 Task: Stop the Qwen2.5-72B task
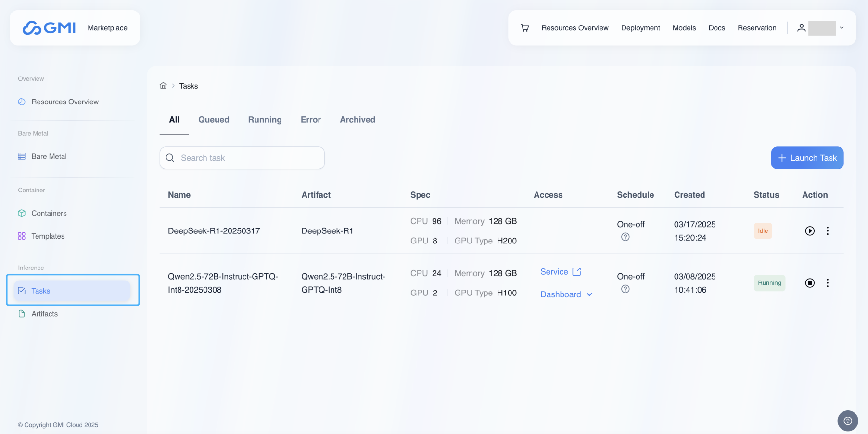point(810,283)
